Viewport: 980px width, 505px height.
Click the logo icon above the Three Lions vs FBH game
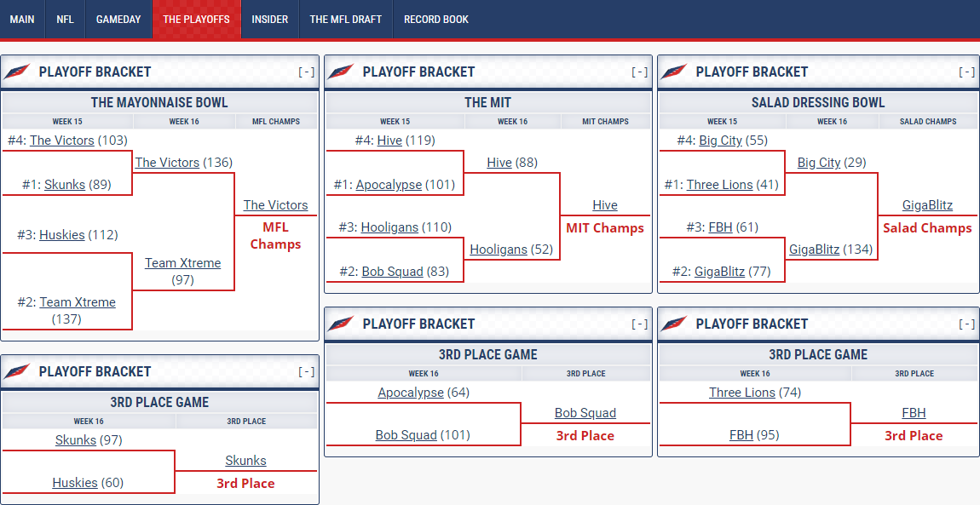tap(674, 324)
